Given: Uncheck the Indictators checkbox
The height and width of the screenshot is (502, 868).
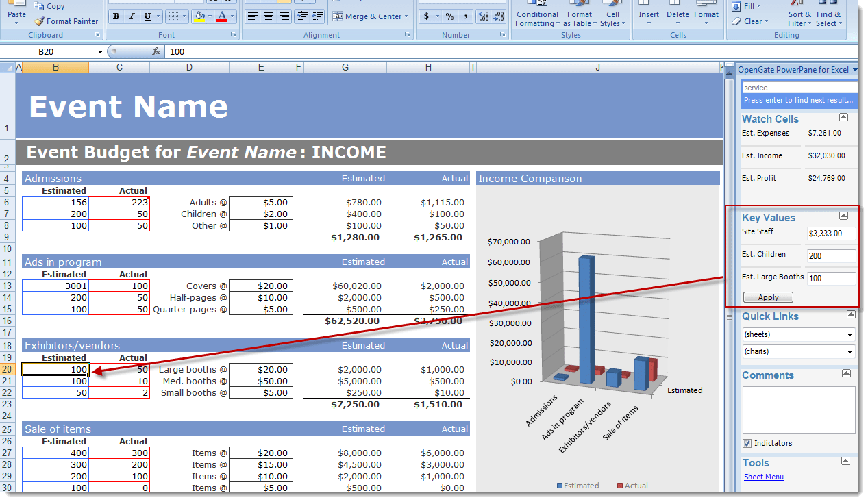Looking at the screenshot, I should pyautogui.click(x=746, y=443).
